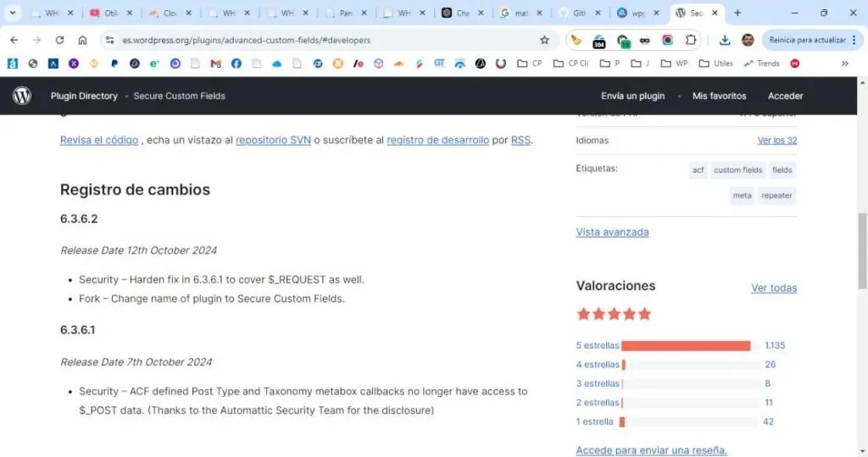
Task: Select the repeater tag
Action: 776,196
